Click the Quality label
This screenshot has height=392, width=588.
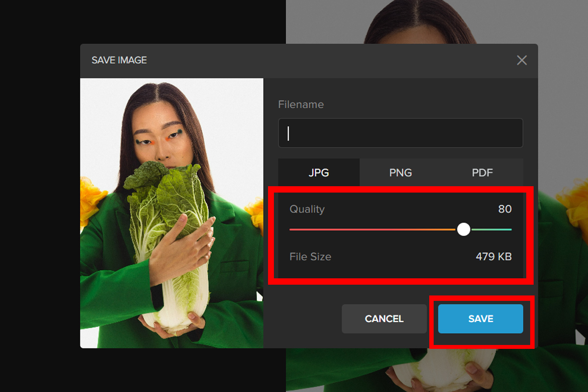[x=307, y=209]
